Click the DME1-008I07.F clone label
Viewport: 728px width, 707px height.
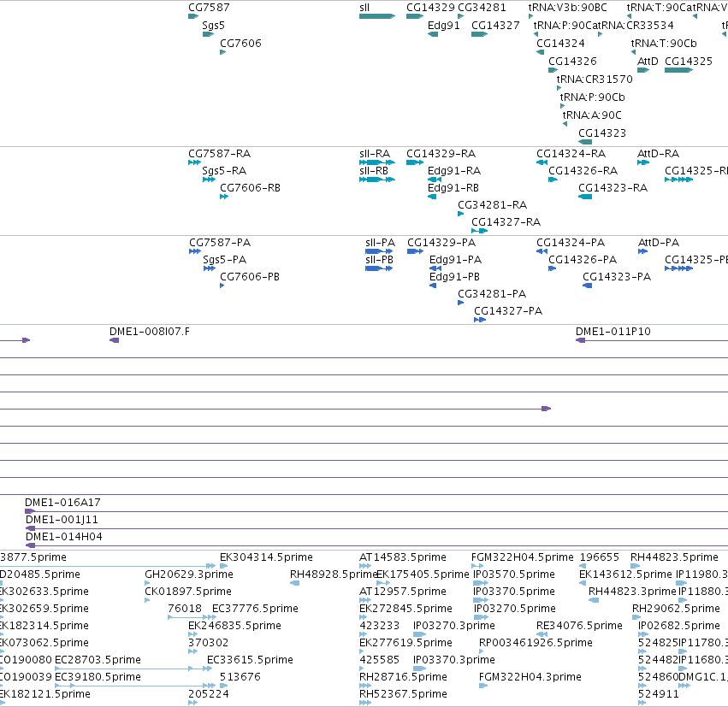tap(150, 332)
